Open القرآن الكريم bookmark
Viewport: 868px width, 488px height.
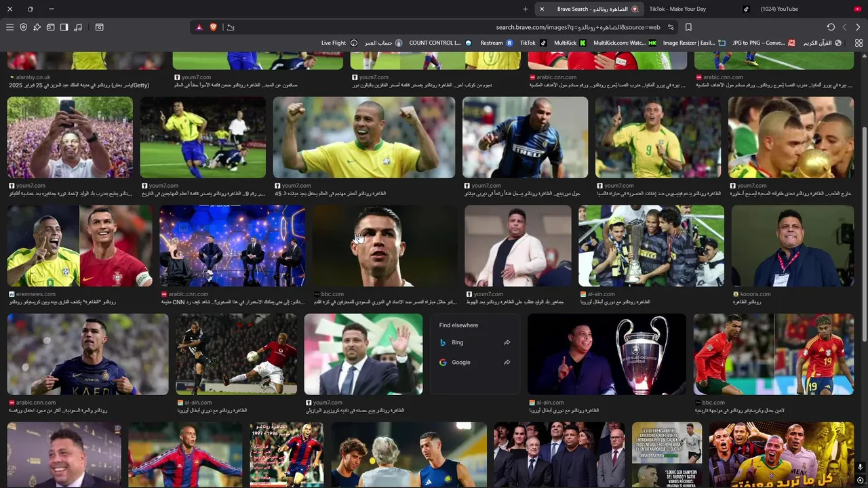point(822,43)
